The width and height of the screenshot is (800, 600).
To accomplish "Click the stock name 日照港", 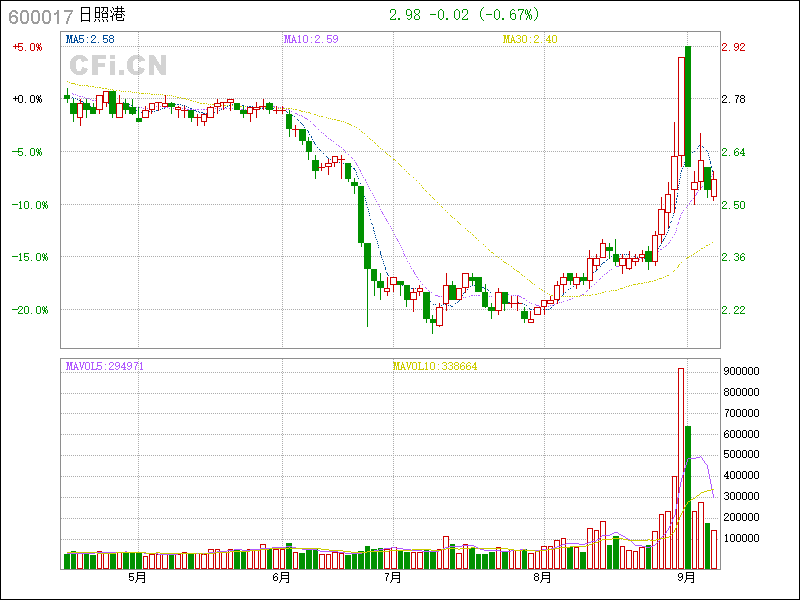I will (x=101, y=15).
